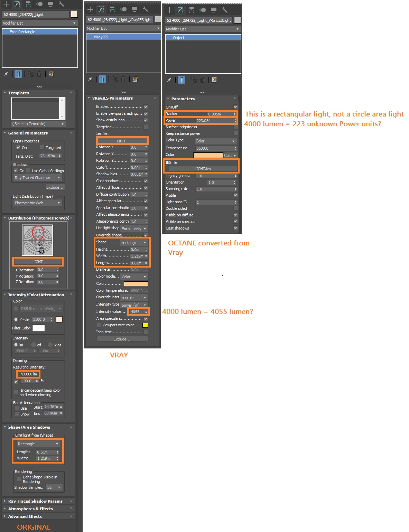Open Emit light from Rectangle dropdown

[x=38, y=444]
